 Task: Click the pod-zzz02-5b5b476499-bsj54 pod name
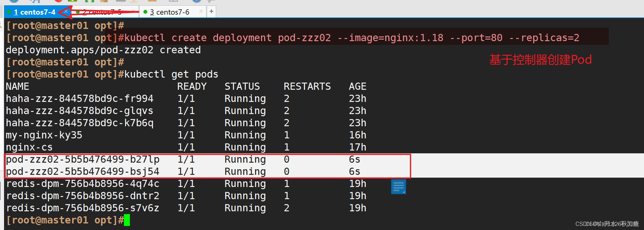pos(83,171)
